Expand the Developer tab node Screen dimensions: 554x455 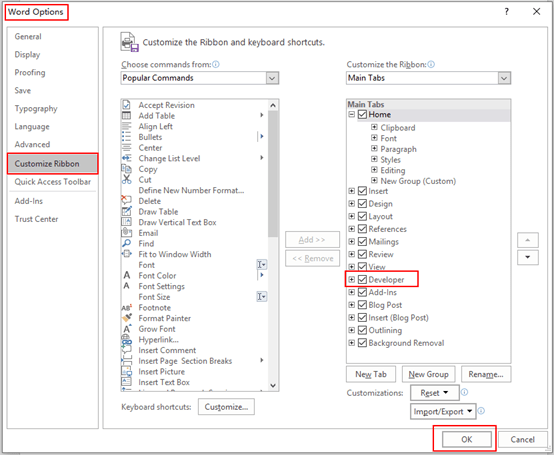[x=352, y=279]
